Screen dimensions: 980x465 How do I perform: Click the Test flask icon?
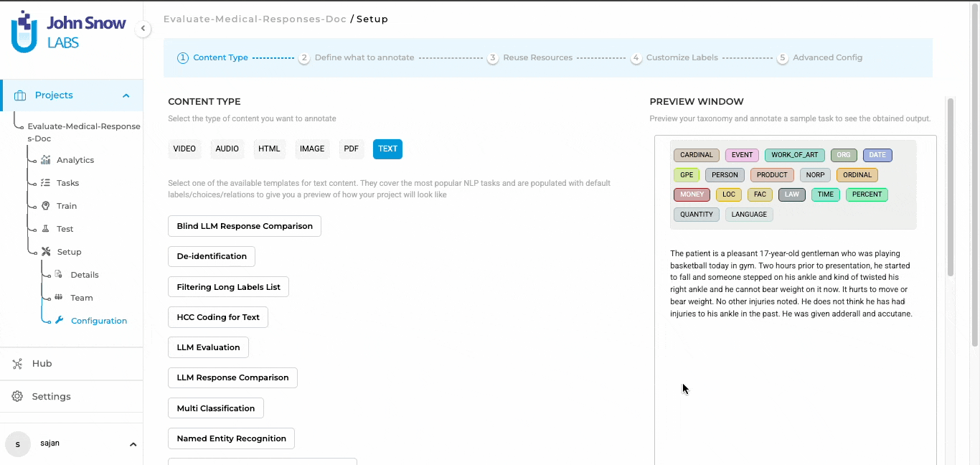46,229
